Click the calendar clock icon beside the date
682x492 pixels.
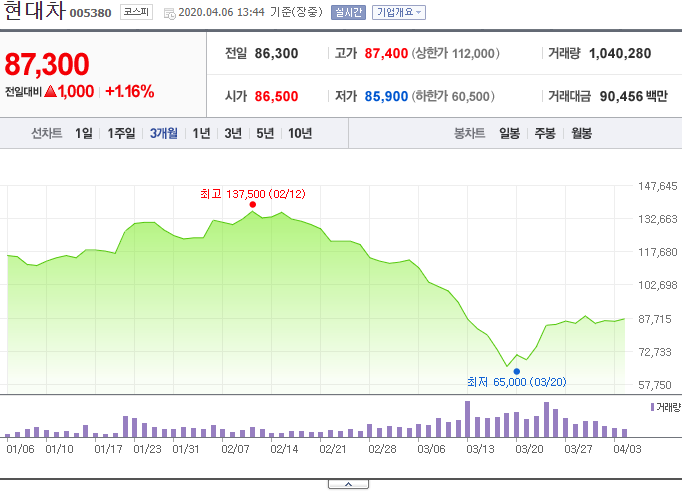coord(170,13)
